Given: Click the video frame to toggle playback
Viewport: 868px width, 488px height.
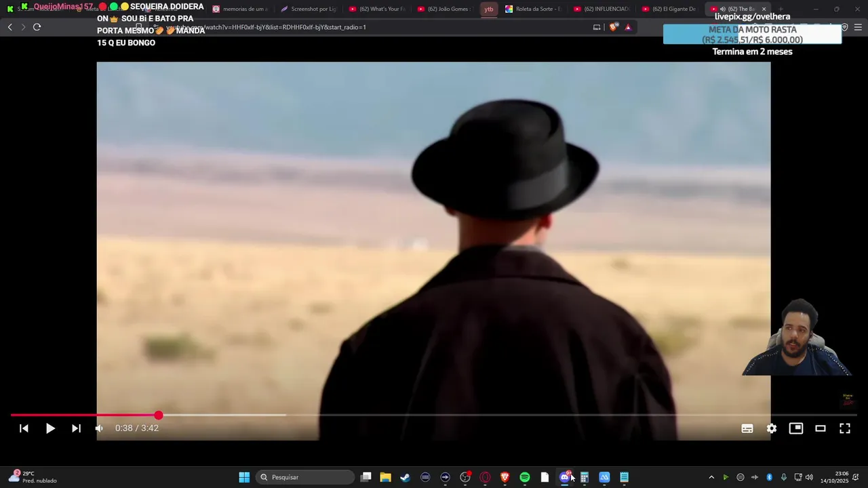Looking at the screenshot, I should click(433, 251).
